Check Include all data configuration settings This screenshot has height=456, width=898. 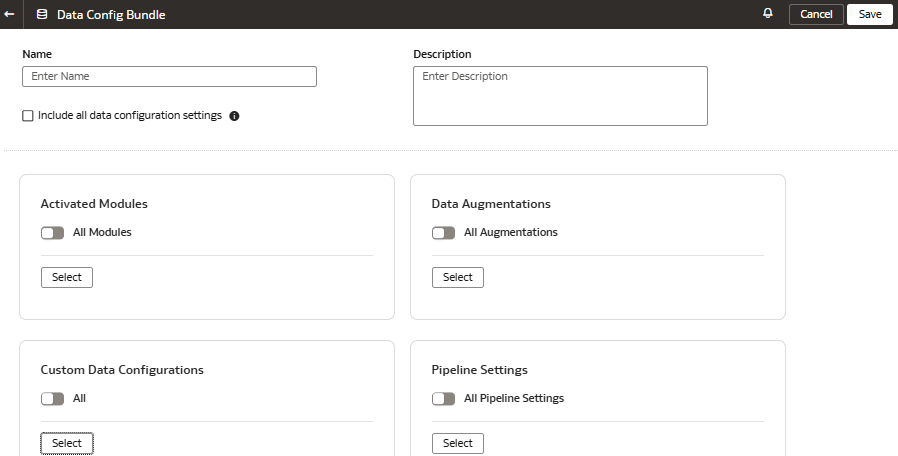pyautogui.click(x=28, y=116)
